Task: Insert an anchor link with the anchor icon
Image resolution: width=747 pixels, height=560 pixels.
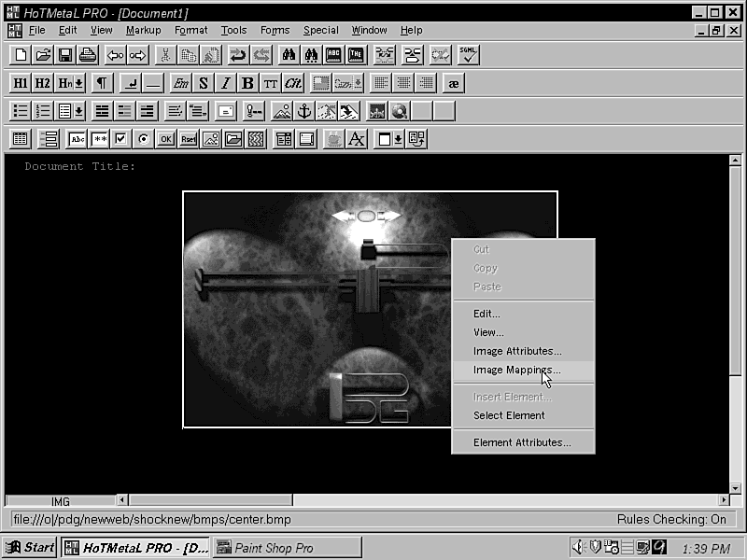Action: [x=304, y=111]
